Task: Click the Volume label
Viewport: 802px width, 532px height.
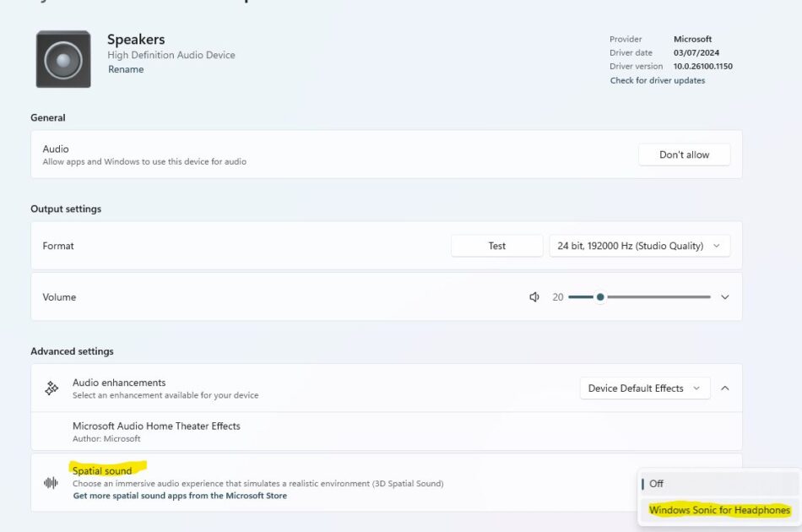Action: pyautogui.click(x=59, y=297)
